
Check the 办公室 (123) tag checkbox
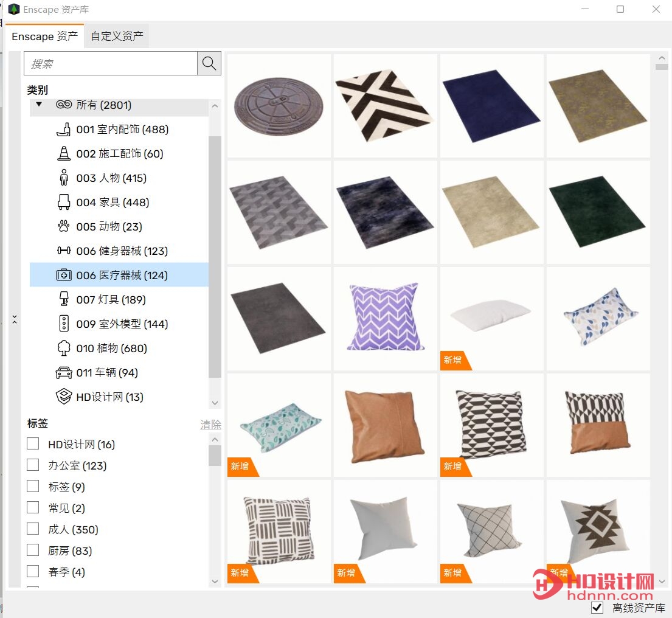[x=33, y=465]
